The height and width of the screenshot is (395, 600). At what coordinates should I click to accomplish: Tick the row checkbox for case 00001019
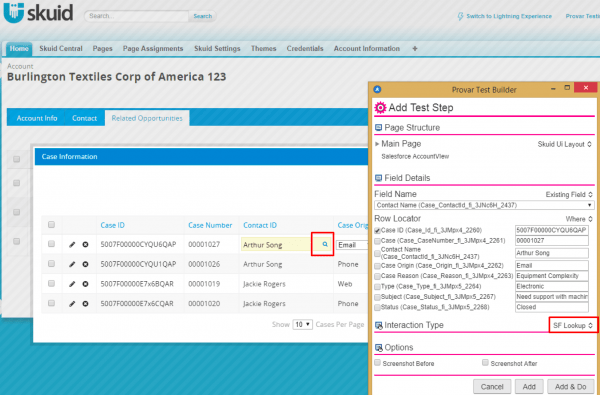(x=51, y=284)
